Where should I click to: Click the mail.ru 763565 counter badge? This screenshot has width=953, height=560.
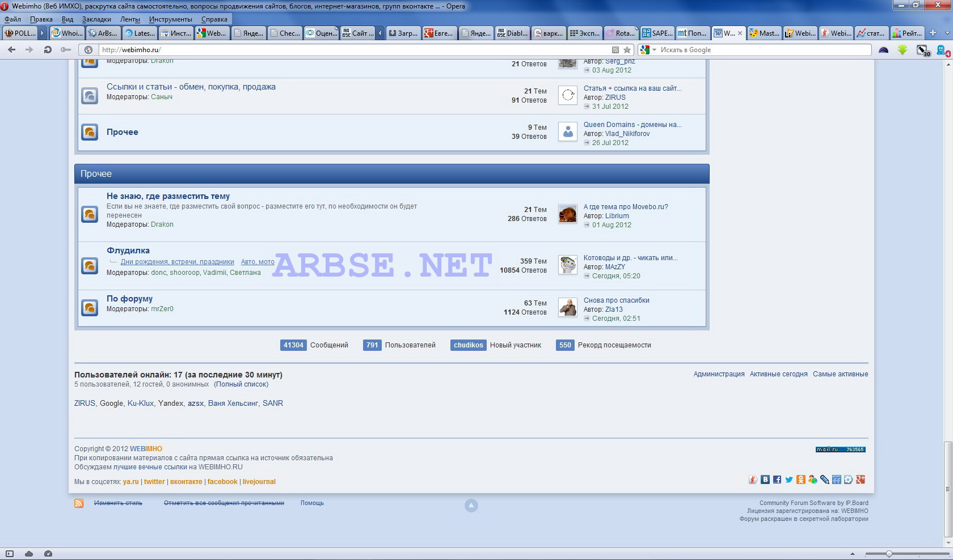840,449
